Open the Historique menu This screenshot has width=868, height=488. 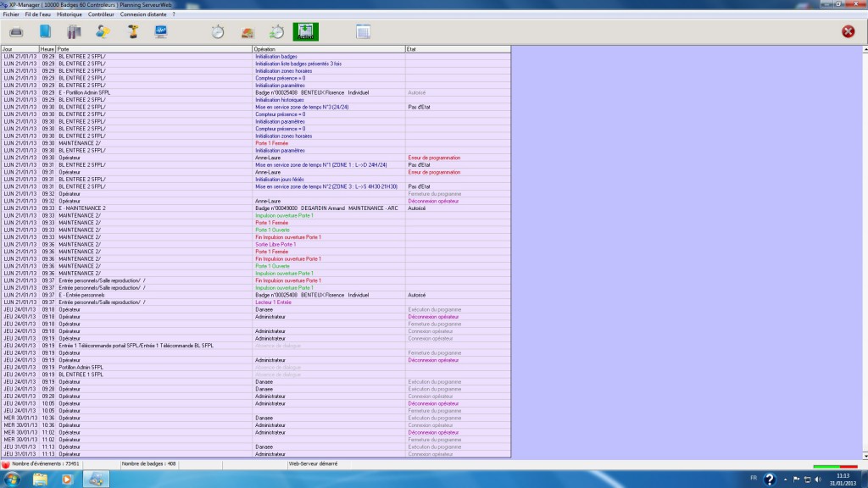click(x=70, y=14)
